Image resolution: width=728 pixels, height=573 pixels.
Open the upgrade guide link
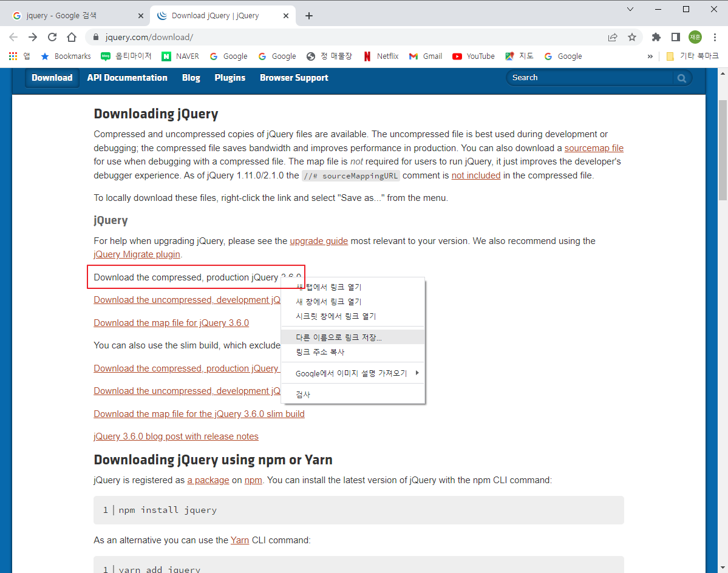[x=319, y=241]
